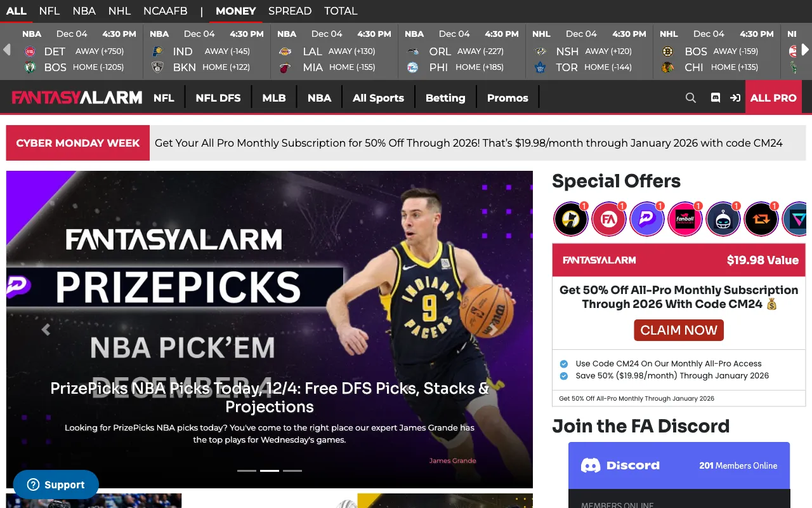
Task: Switch odds display to SPREAD
Action: tap(290, 11)
